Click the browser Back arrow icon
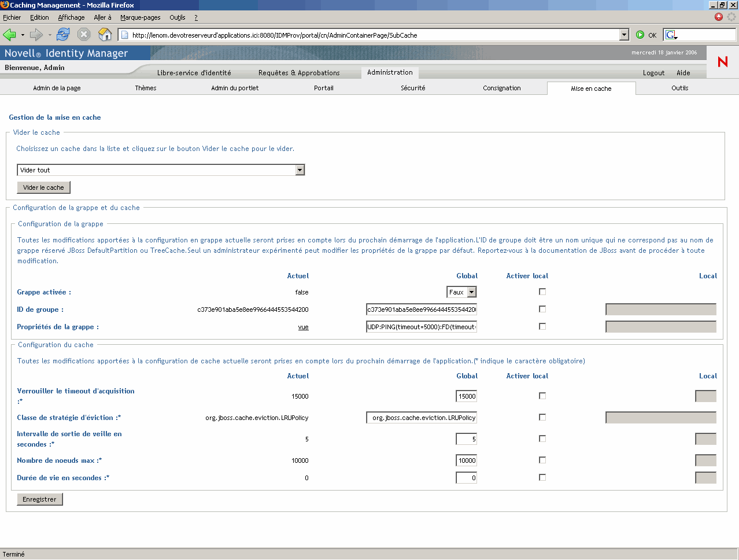Image resolution: width=739 pixels, height=560 pixels. click(10, 35)
